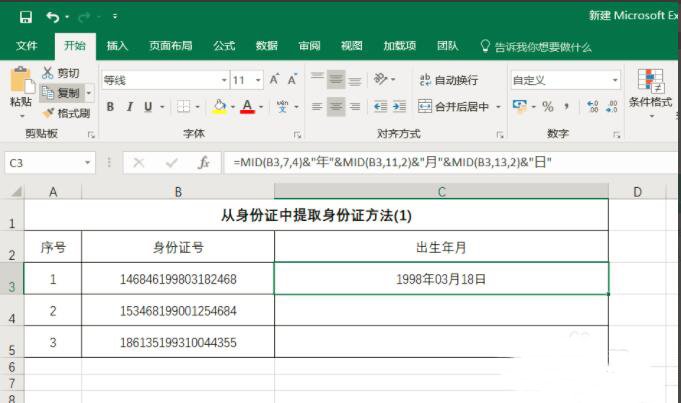The image size is (681, 403).
Task: Align cell text to the right
Action: click(x=355, y=106)
